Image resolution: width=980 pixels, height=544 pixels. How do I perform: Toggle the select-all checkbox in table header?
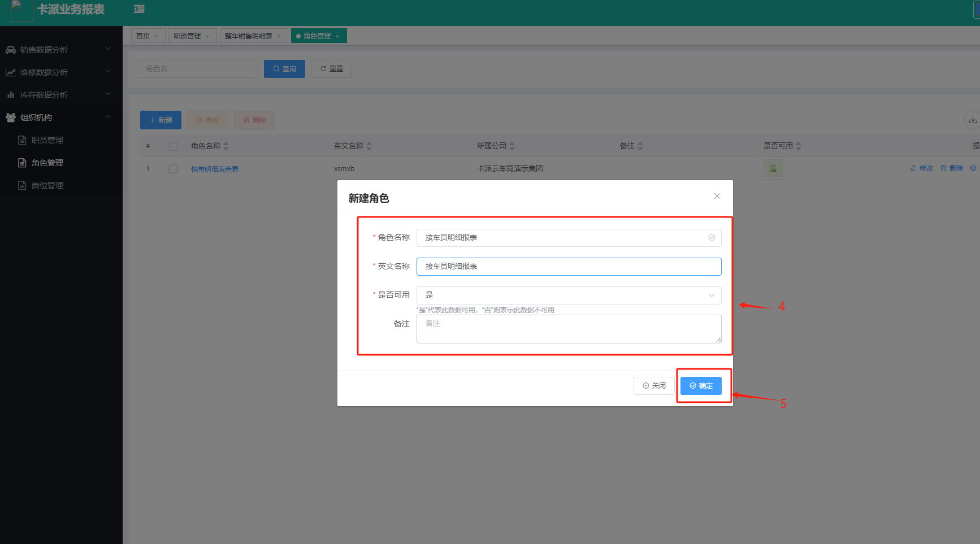pyautogui.click(x=174, y=146)
